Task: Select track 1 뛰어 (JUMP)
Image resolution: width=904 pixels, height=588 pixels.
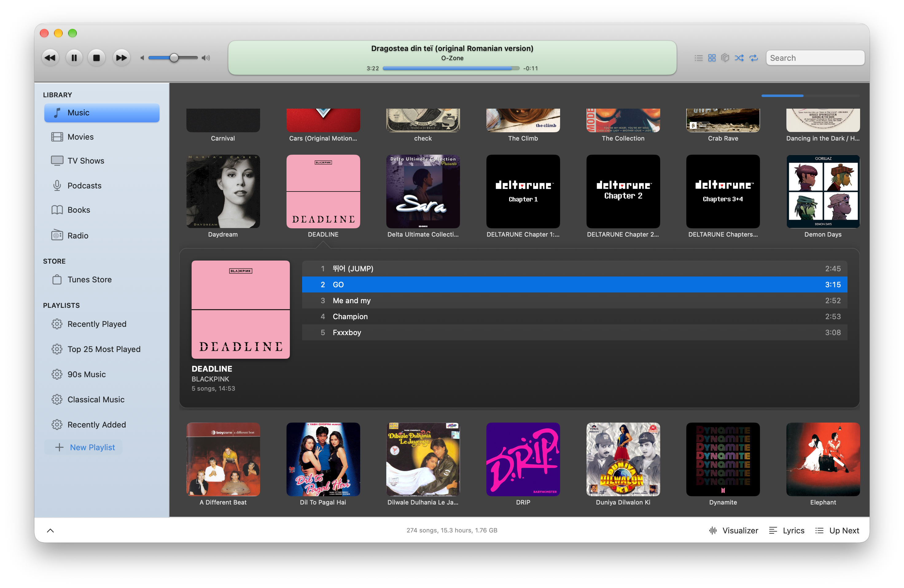Action: coord(574,269)
